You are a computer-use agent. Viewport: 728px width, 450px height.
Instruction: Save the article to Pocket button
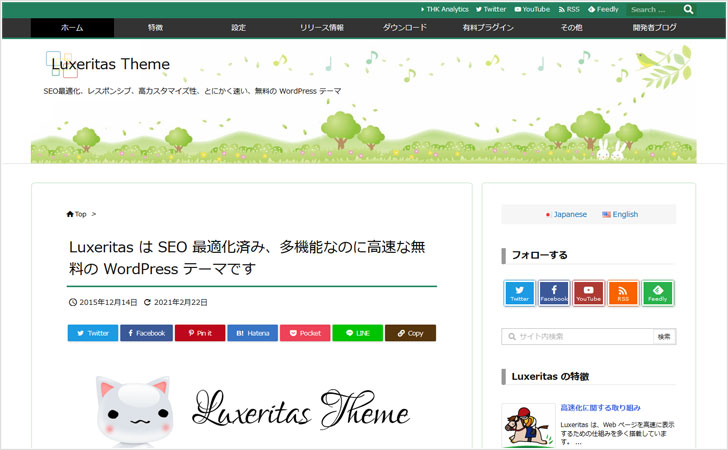[x=305, y=333]
